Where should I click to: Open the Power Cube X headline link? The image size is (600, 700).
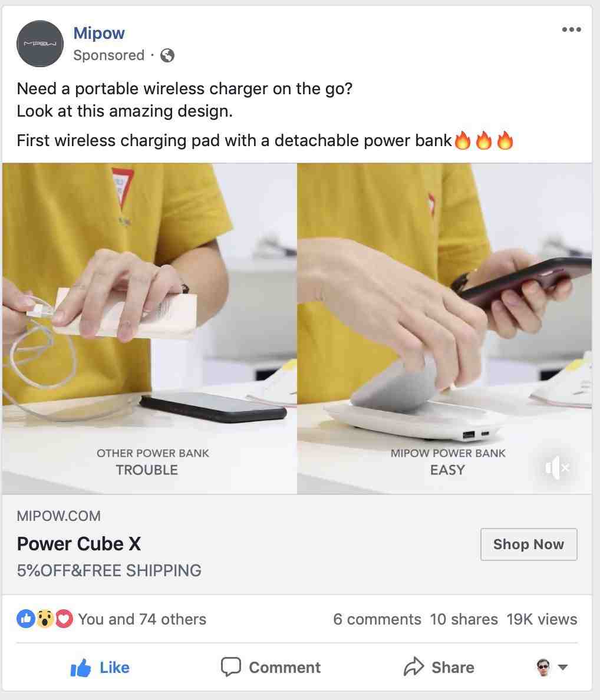(79, 544)
